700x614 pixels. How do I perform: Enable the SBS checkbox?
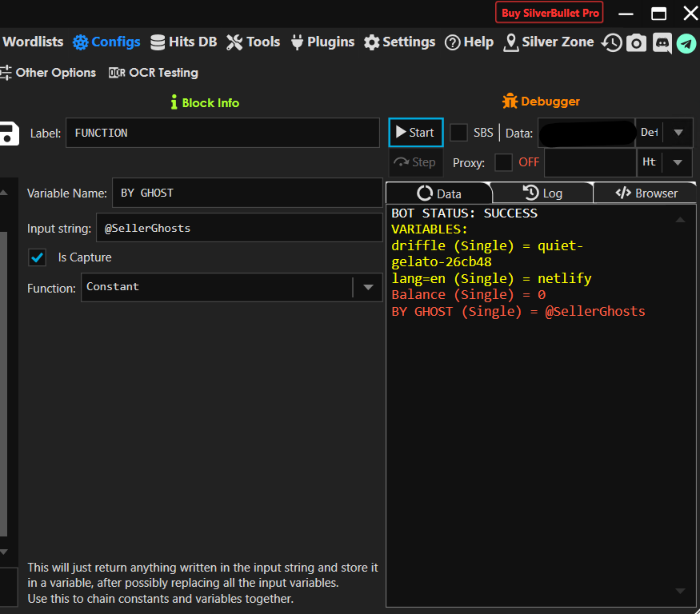(459, 133)
